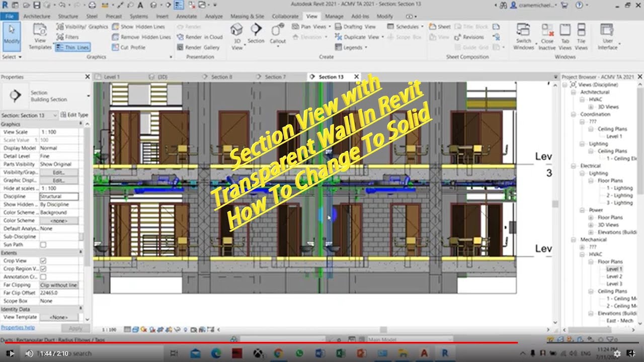644x362 pixels.
Task: Click the Callout tool
Action: pyautogui.click(x=278, y=34)
